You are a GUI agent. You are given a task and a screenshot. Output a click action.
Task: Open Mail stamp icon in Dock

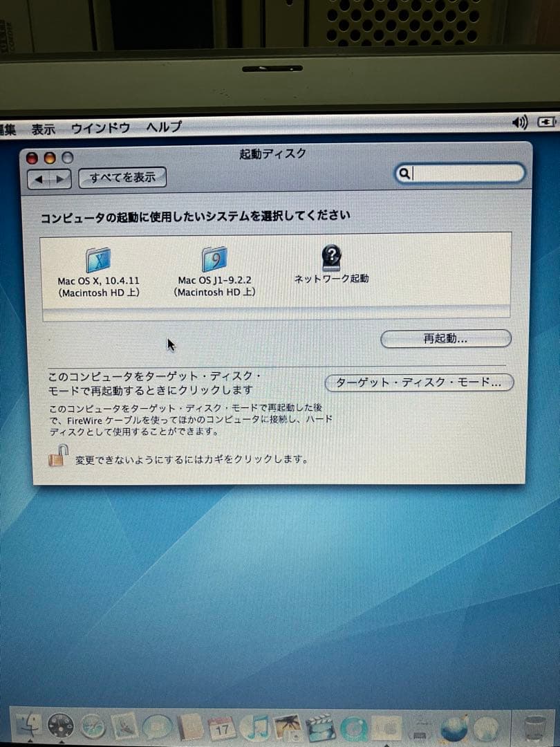click(124, 726)
